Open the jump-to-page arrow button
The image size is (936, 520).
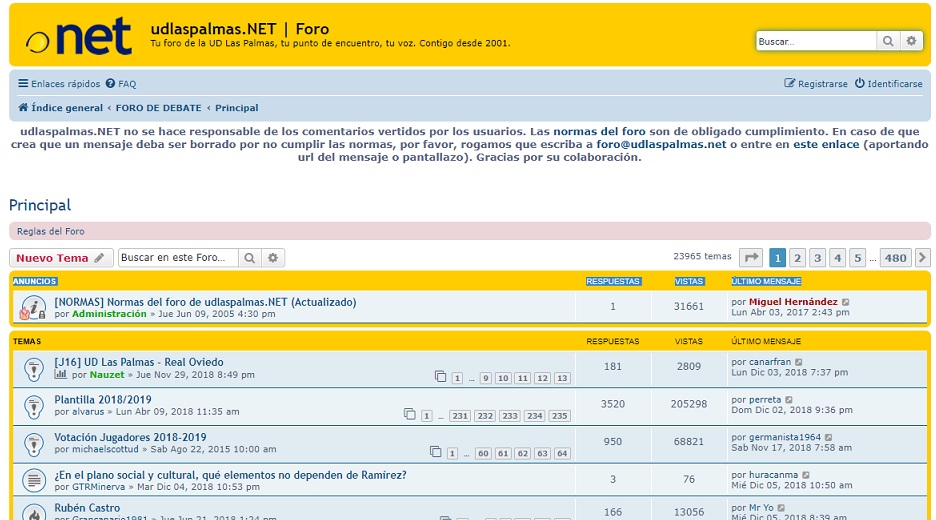pyautogui.click(x=751, y=258)
